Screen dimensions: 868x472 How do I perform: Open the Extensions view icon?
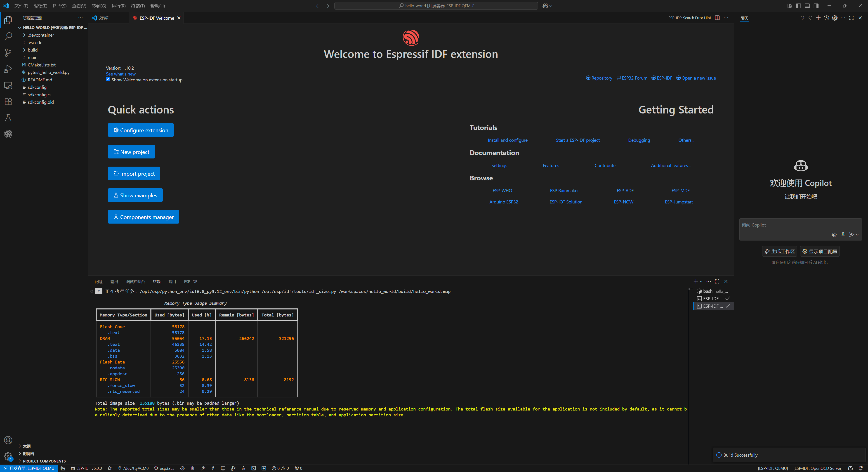(8, 101)
